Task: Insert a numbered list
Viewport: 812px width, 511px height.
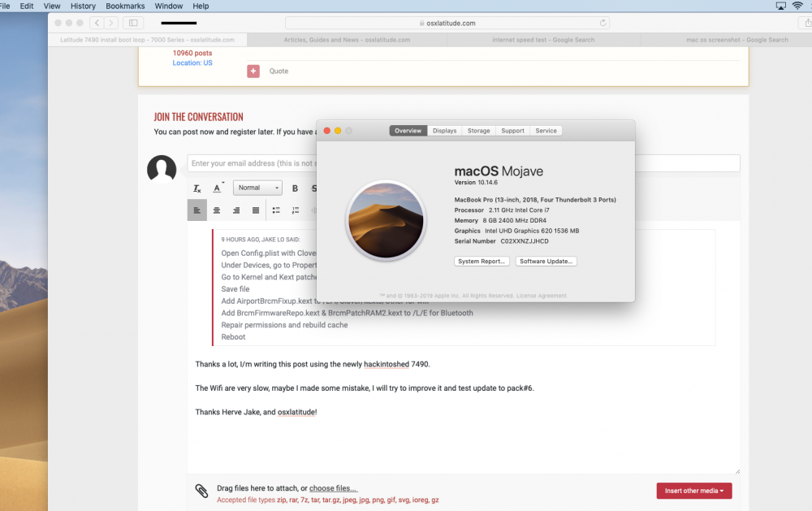Action: click(x=294, y=210)
